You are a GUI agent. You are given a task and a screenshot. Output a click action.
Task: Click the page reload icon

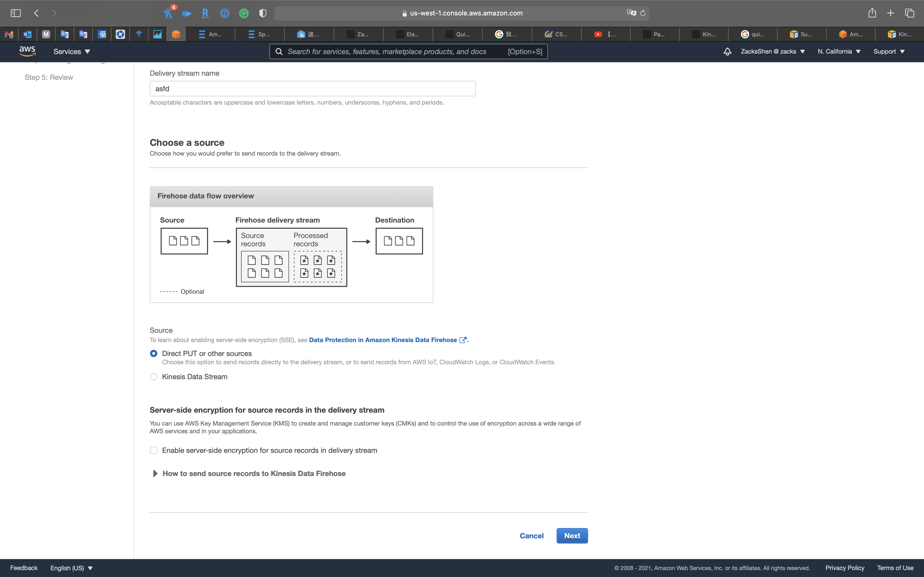coord(643,13)
